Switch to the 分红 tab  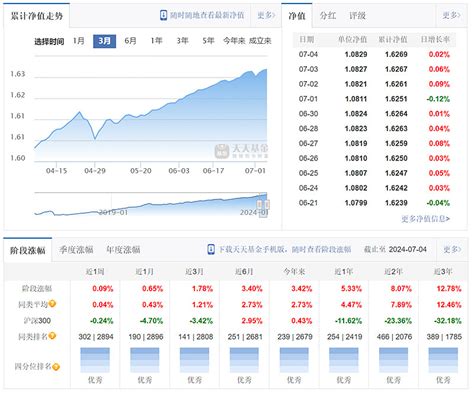(328, 16)
